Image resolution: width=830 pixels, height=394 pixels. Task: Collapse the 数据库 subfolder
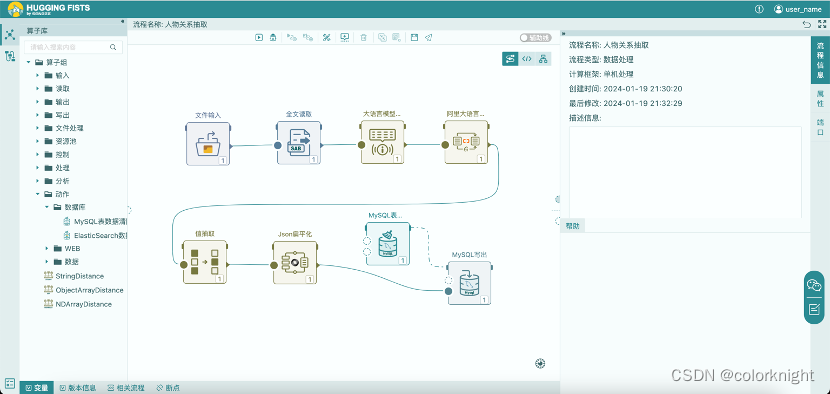[x=47, y=207]
